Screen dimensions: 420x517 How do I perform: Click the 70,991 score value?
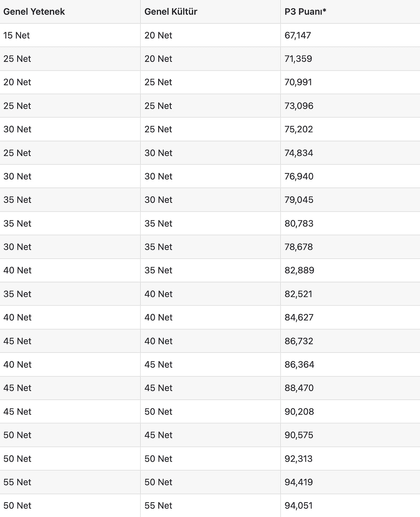[x=298, y=82]
